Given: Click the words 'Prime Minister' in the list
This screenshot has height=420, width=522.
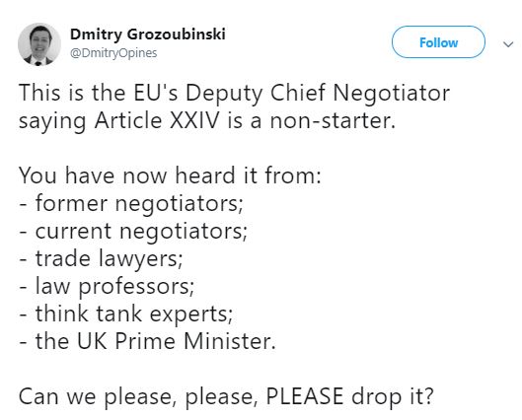Looking at the screenshot, I should coord(195,341).
